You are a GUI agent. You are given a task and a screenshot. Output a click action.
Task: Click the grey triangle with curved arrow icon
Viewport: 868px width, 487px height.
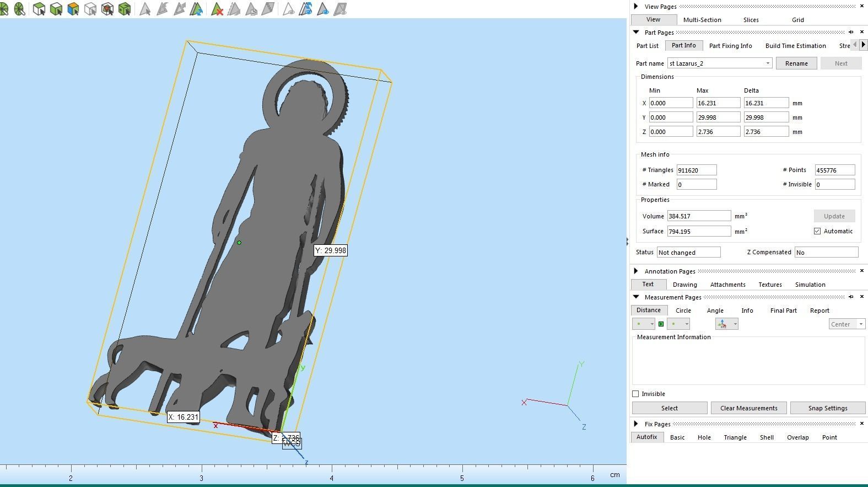tap(162, 9)
